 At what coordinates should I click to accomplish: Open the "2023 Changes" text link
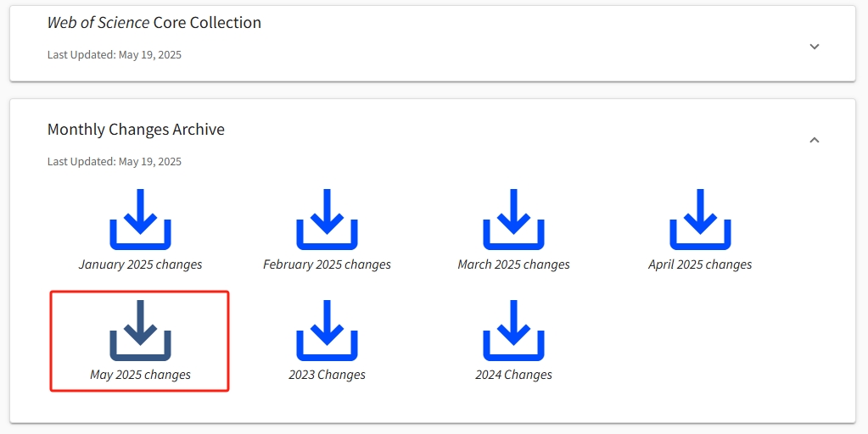[x=327, y=375]
